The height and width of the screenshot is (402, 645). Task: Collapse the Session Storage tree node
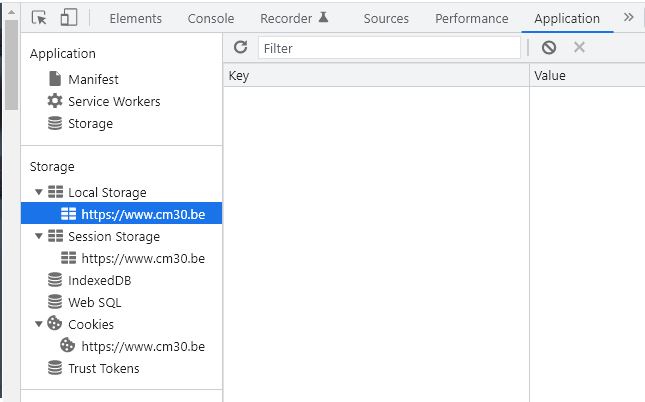tap(39, 236)
